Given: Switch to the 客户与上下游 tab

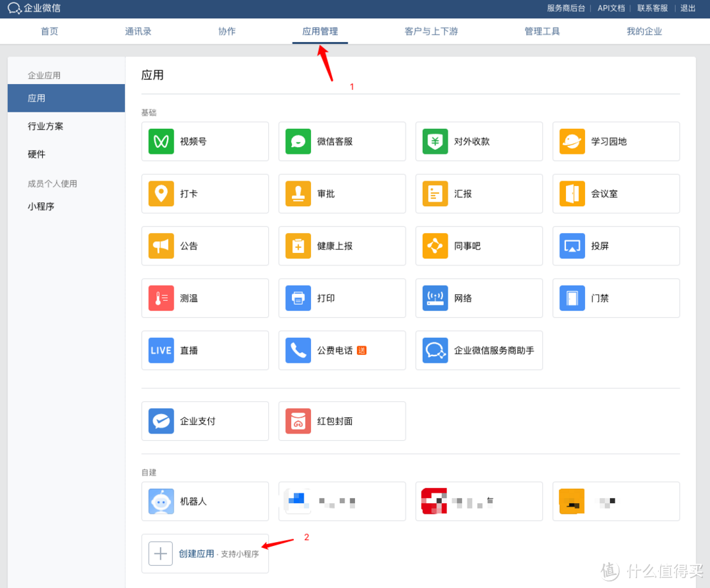Looking at the screenshot, I should point(431,31).
